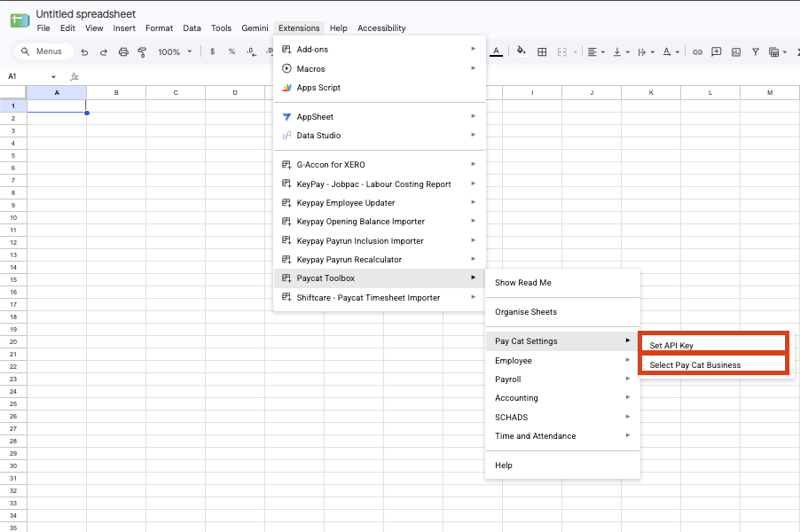The width and height of the screenshot is (800, 532).
Task: Format as currency with dollar icon
Action: [x=212, y=51]
